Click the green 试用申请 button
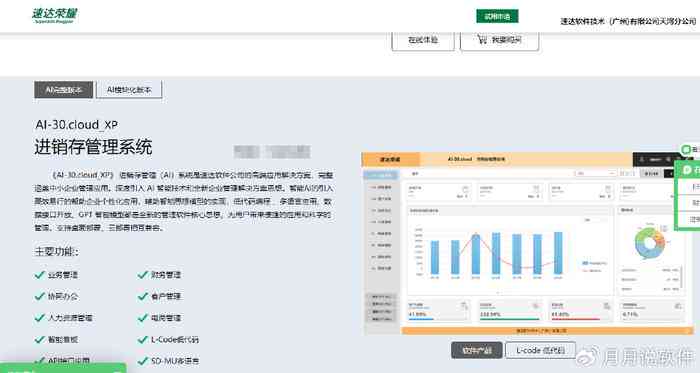Viewport: 700px width, 373px height. [x=497, y=17]
